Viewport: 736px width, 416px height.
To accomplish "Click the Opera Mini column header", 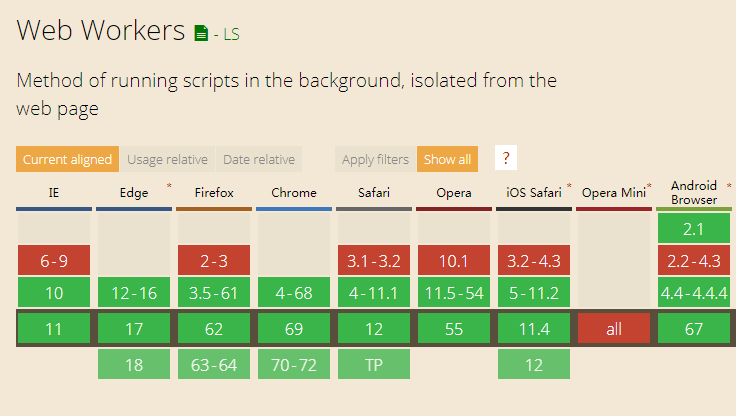I will pyautogui.click(x=614, y=193).
